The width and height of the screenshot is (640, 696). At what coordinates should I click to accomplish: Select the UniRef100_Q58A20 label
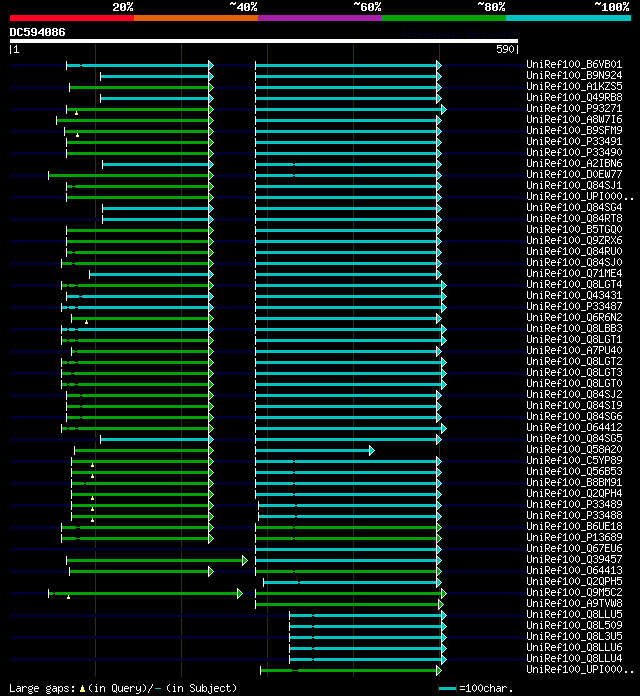coord(574,449)
